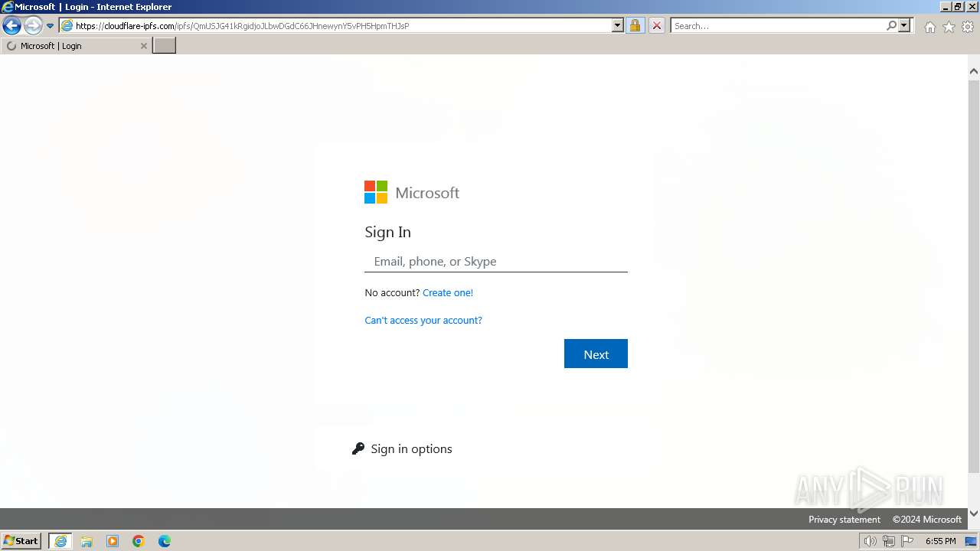This screenshot has width=980, height=551.
Task: Click the page scrollbar up arrow
Action: (974, 71)
